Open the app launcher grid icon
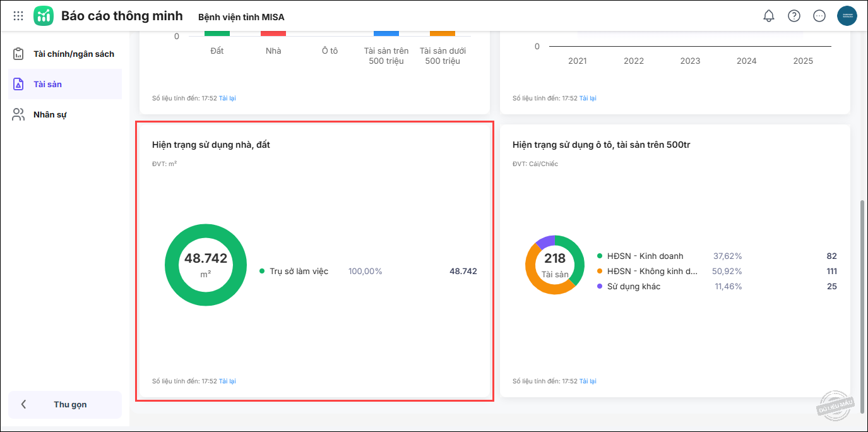Screen dimensions: 868x432 click(18, 16)
